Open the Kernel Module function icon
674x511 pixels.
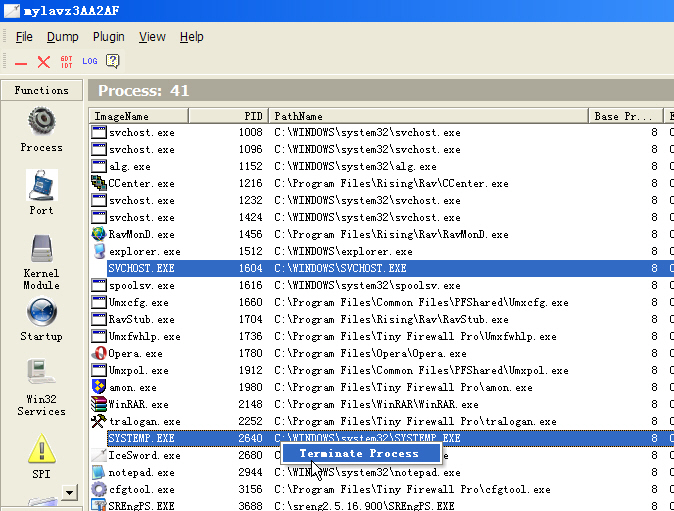(x=42, y=248)
